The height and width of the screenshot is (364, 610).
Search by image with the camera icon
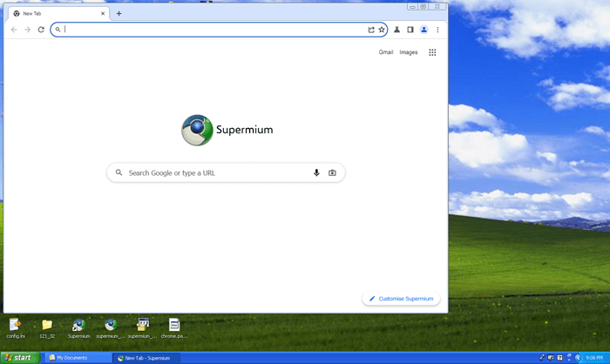(332, 172)
